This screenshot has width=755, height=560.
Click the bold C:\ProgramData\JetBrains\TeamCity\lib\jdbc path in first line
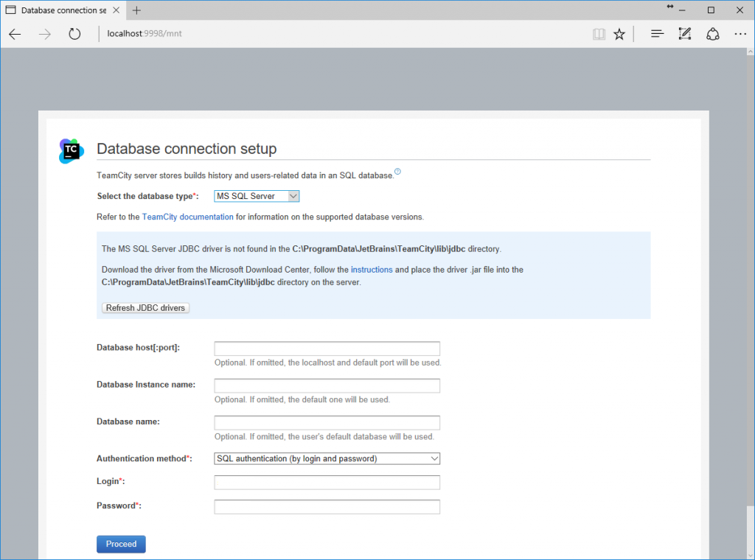tap(379, 249)
